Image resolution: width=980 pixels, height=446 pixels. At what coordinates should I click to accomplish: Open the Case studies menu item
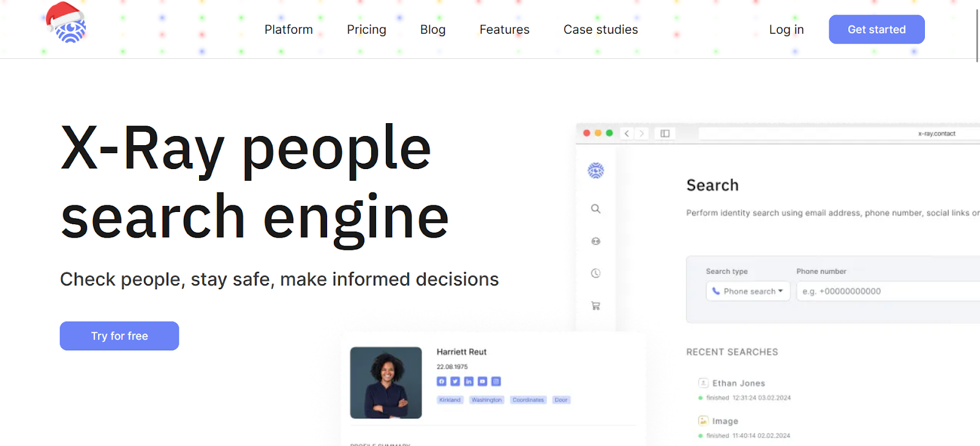(600, 29)
